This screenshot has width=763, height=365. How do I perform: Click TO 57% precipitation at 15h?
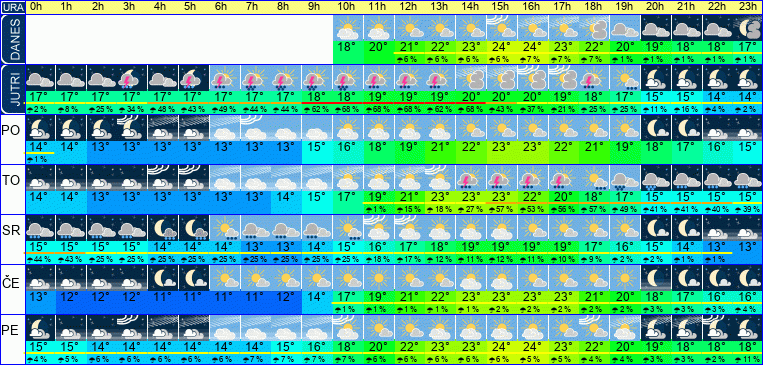502,209
